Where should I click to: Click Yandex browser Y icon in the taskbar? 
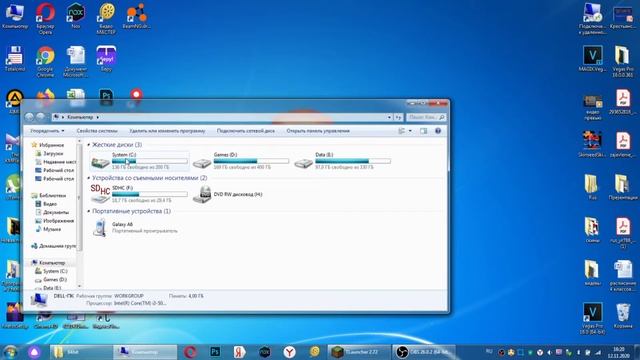pyautogui.click(x=289, y=352)
